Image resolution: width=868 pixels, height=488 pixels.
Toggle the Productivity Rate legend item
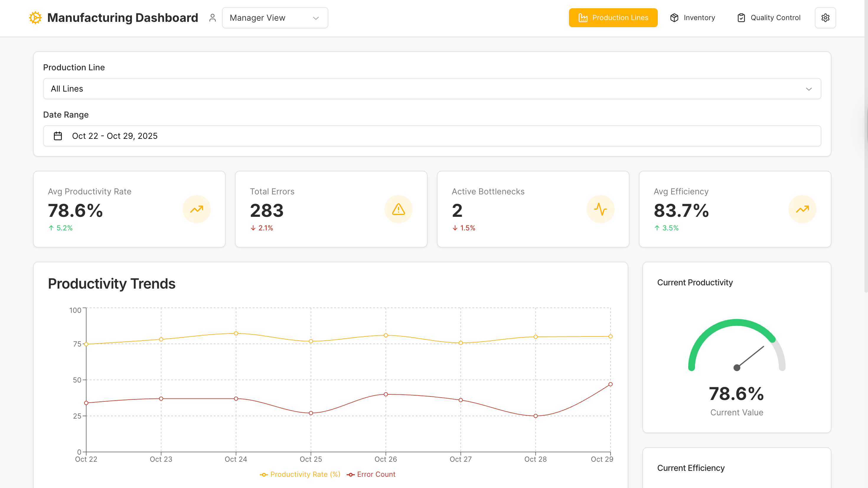300,474
